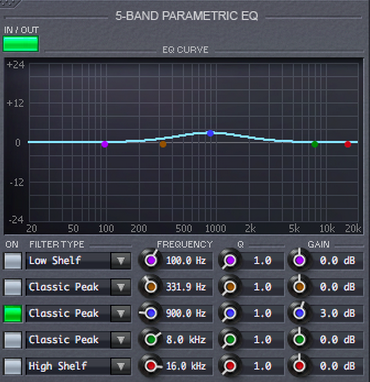Click the green Q knob in the 8.0 kHz row
The image size is (370, 382).
coord(230,339)
